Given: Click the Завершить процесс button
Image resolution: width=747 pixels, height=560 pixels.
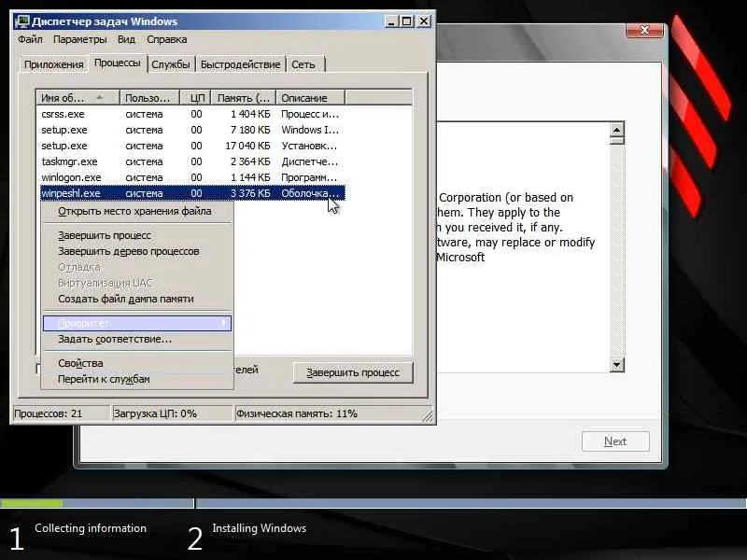Looking at the screenshot, I should click(353, 372).
